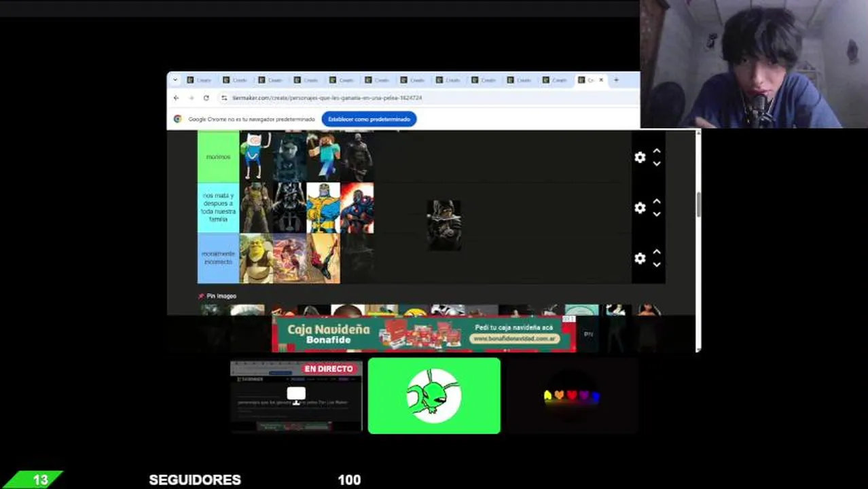Move 'nos mata y despues' tier down
The height and width of the screenshot is (489, 868).
[657, 214]
